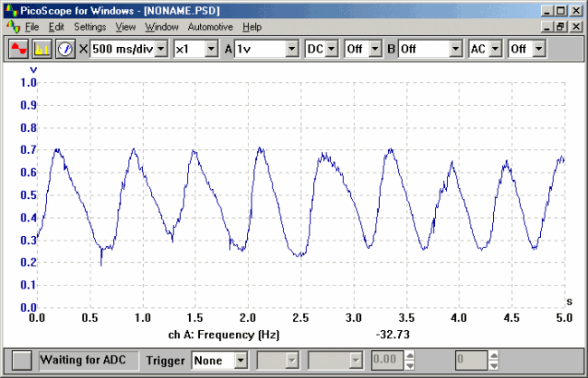Image resolution: width=588 pixels, height=378 pixels.
Task: Open the meter view icon
Action: click(64, 49)
